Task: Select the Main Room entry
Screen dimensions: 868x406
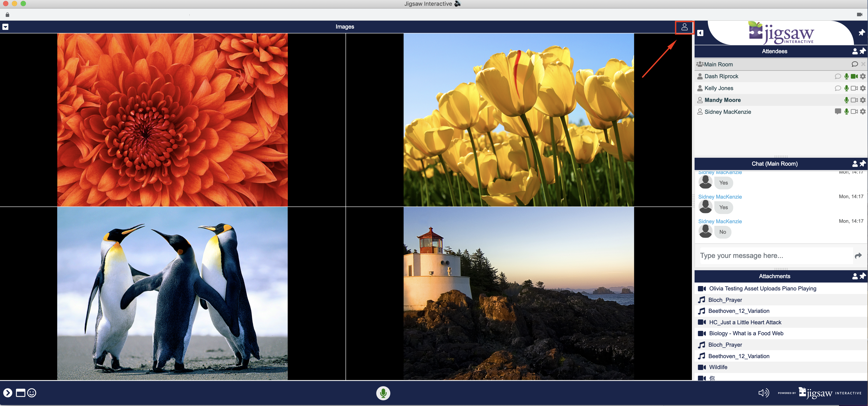Action: click(x=718, y=64)
